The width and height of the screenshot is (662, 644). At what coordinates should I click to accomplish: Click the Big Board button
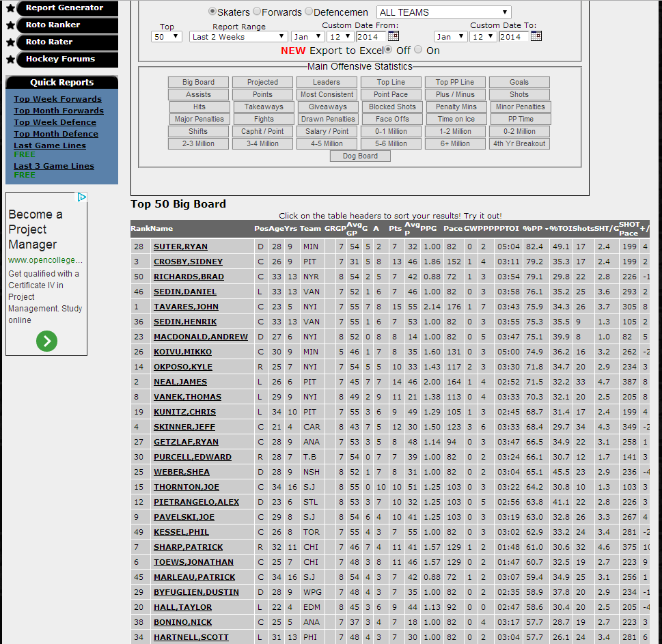pos(198,82)
